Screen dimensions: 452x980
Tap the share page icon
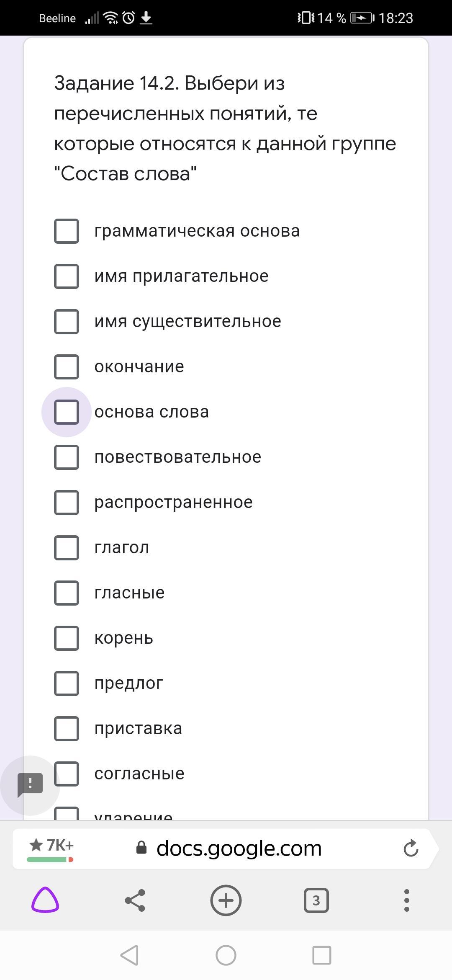[135, 900]
